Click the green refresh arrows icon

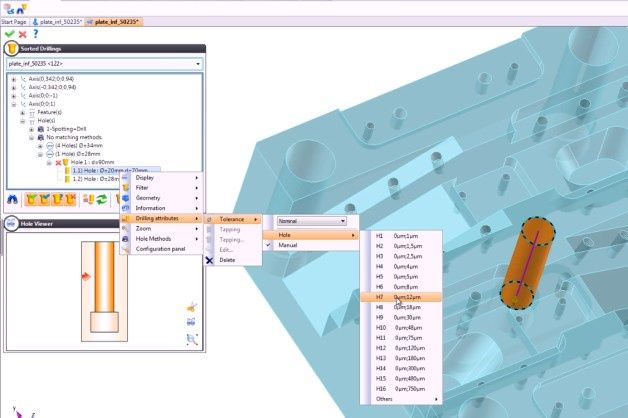(102, 199)
